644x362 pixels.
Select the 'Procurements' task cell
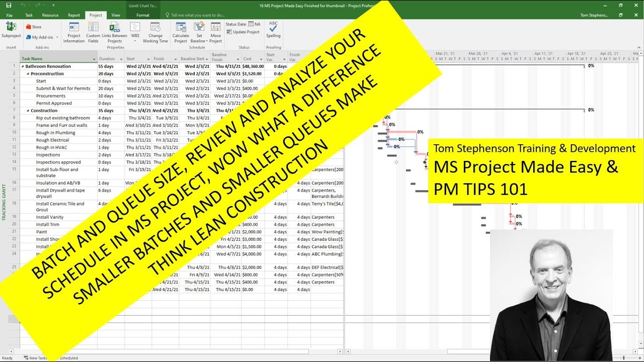click(x=51, y=96)
